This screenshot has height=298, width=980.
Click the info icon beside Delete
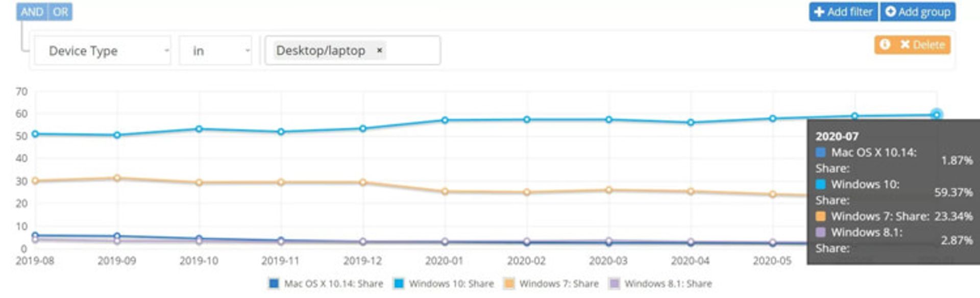pos(885,45)
